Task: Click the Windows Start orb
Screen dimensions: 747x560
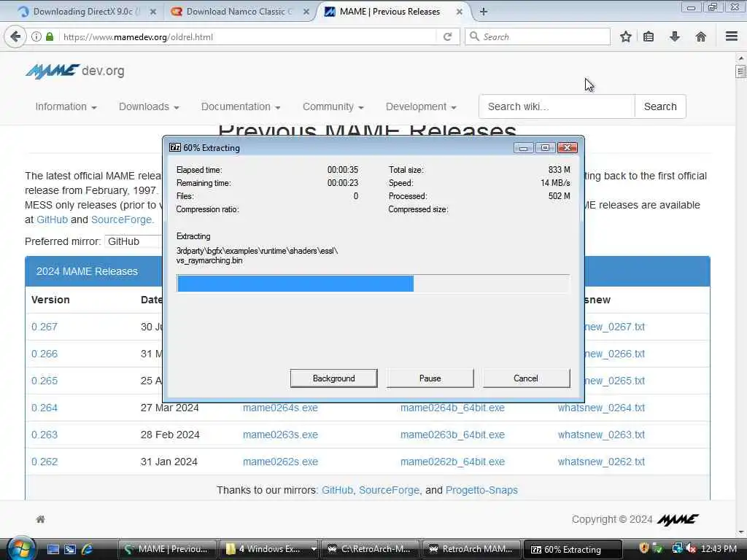Action: (x=20, y=548)
